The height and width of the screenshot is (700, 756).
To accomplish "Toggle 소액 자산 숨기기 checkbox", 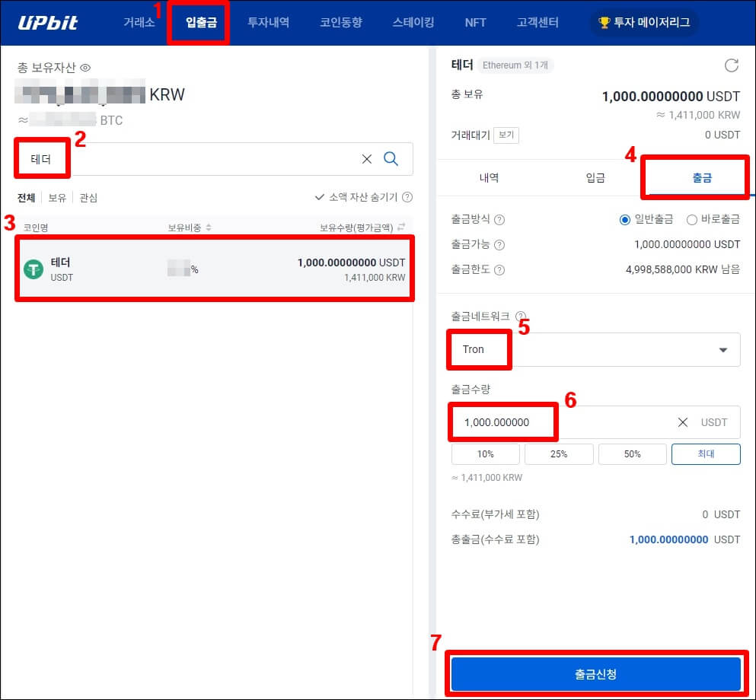I will 319,197.
